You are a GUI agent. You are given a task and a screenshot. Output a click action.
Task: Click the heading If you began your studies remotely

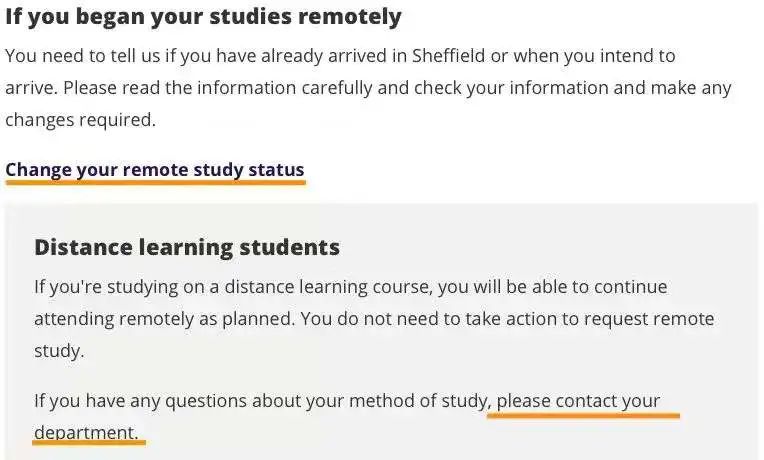[203, 16]
